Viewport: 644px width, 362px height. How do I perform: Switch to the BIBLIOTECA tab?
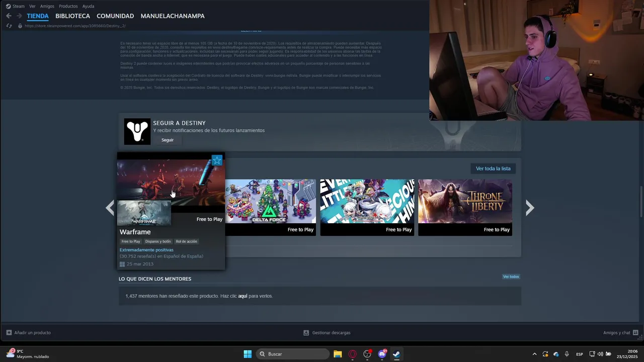72,16
